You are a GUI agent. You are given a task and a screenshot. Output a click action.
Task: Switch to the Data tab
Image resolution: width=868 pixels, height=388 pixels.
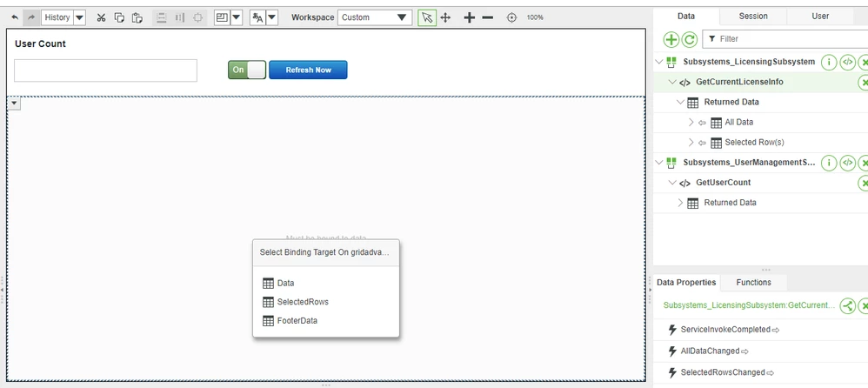(686, 16)
